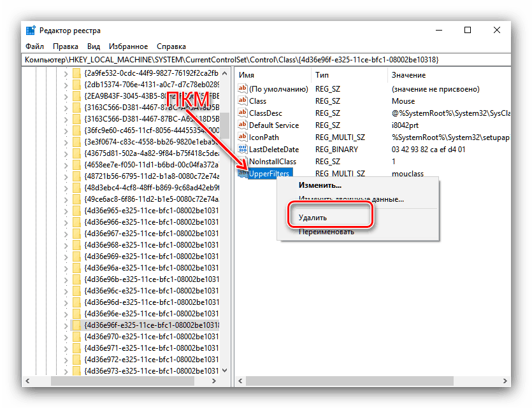This screenshot has width=532, height=408.
Task: Click the Registry Editor app icon in title bar
Action: point(31,31)
